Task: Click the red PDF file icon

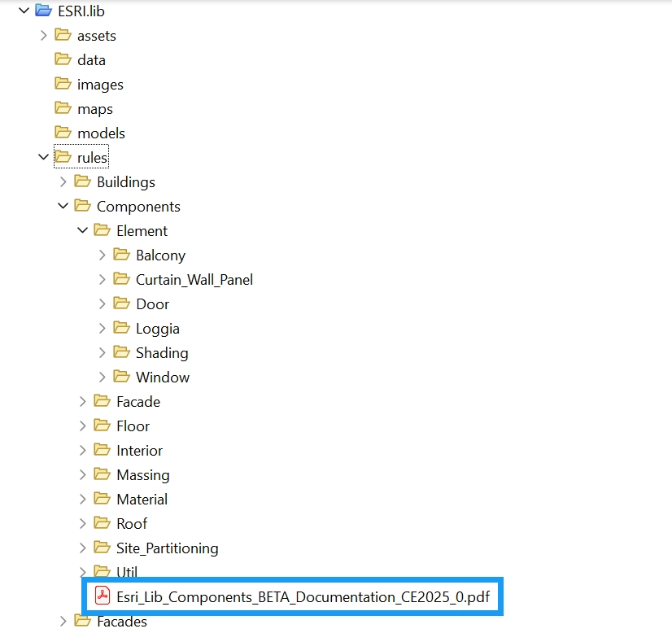Action: click(x=103, y=596)
